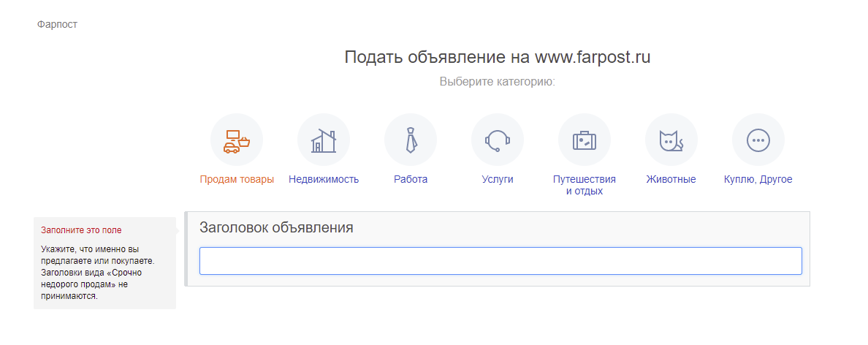
Task: Click the Подать объявление page heading
Action: click(498, 57)
